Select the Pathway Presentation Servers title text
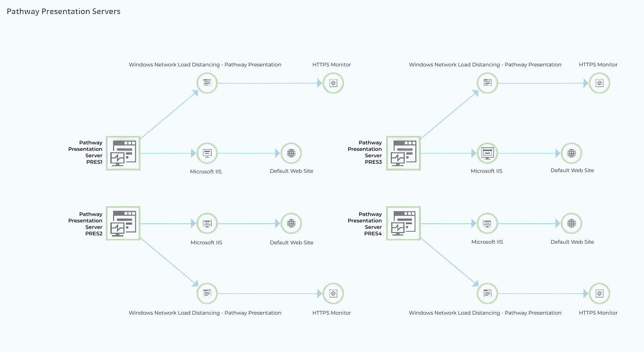This screenshot has width=644, height=352. point(63,11)
